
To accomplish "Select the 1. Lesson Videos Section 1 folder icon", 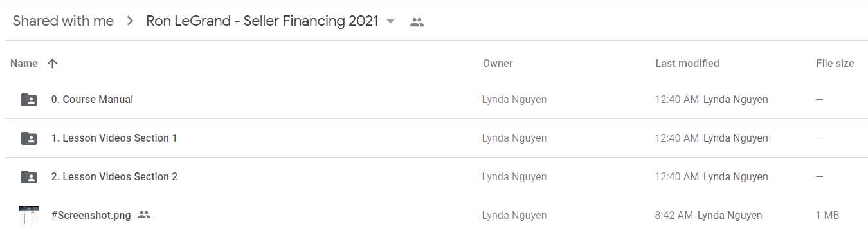I will click(x=28, y=138).
